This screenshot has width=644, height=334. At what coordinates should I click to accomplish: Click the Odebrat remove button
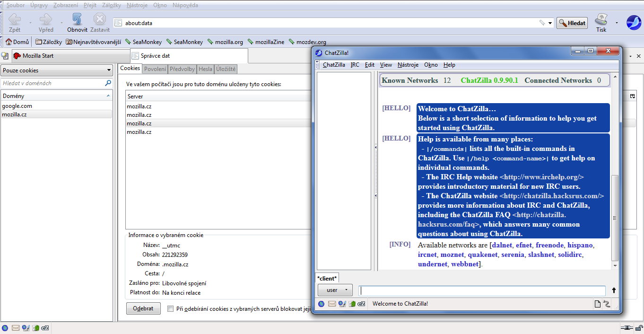pyautogui.click(x=143, y=308)
